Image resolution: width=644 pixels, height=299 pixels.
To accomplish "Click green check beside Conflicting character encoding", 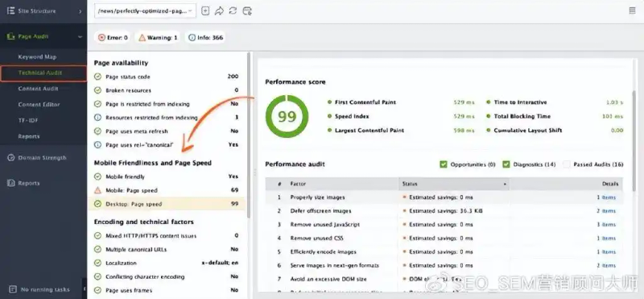I will coord(97,276).
